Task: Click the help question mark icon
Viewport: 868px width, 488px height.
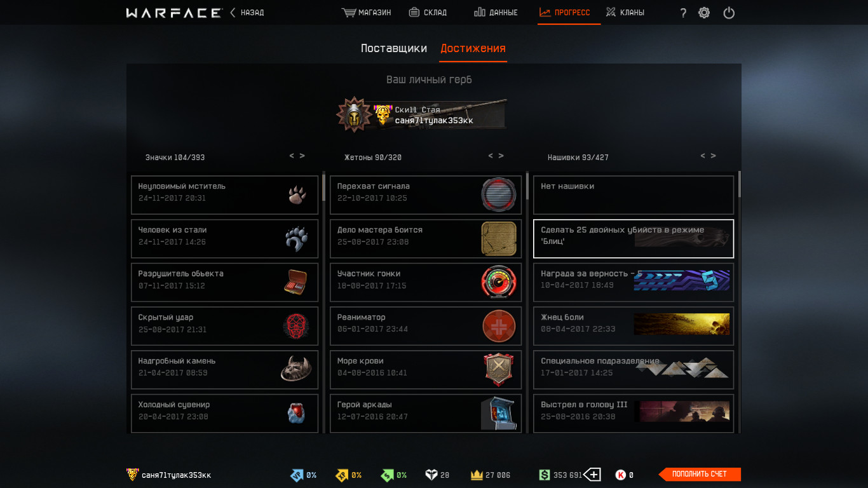Action: (x=683, y=13)
